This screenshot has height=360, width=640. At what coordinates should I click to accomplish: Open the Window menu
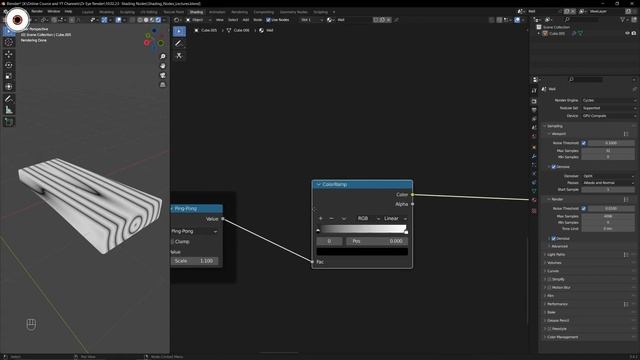(53, 11)
